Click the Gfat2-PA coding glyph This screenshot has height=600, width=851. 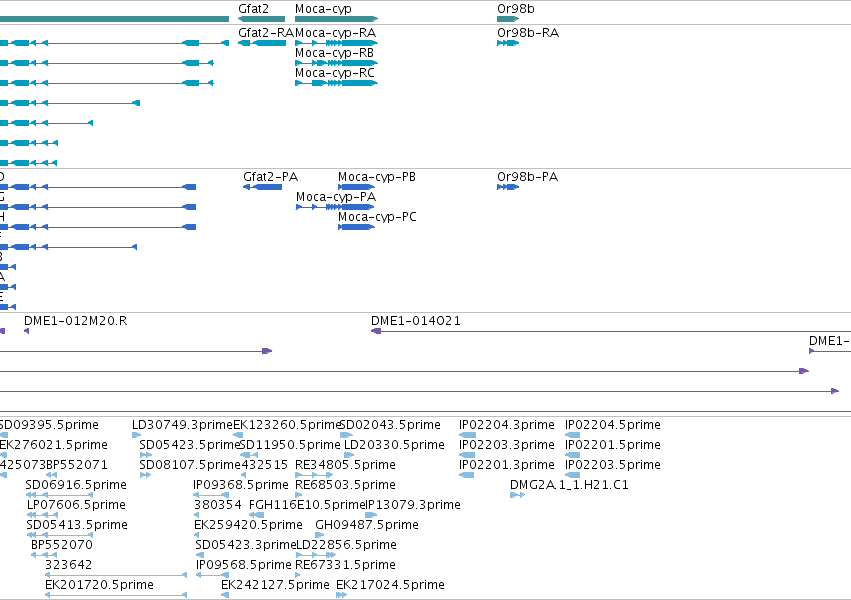coord(263,187)
